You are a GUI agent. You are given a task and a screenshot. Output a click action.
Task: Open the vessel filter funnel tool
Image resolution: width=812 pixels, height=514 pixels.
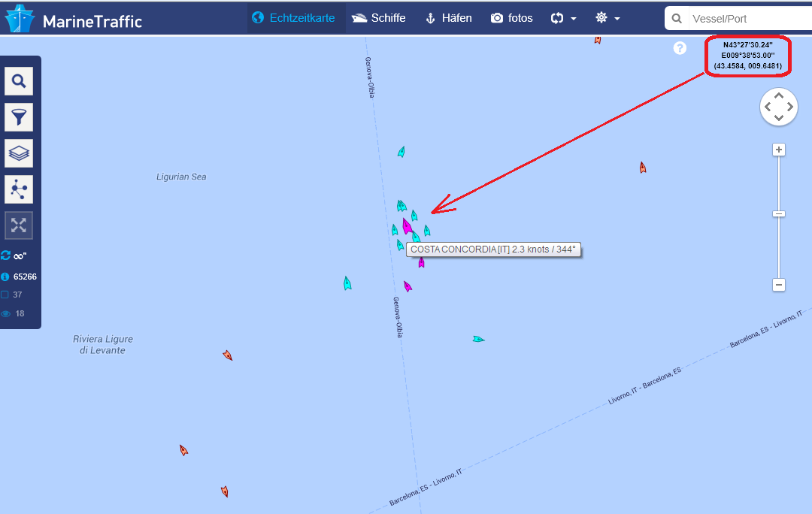19,117
